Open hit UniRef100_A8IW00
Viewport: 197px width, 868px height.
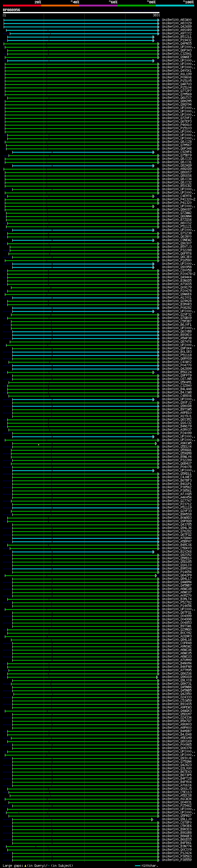point(176,20)
